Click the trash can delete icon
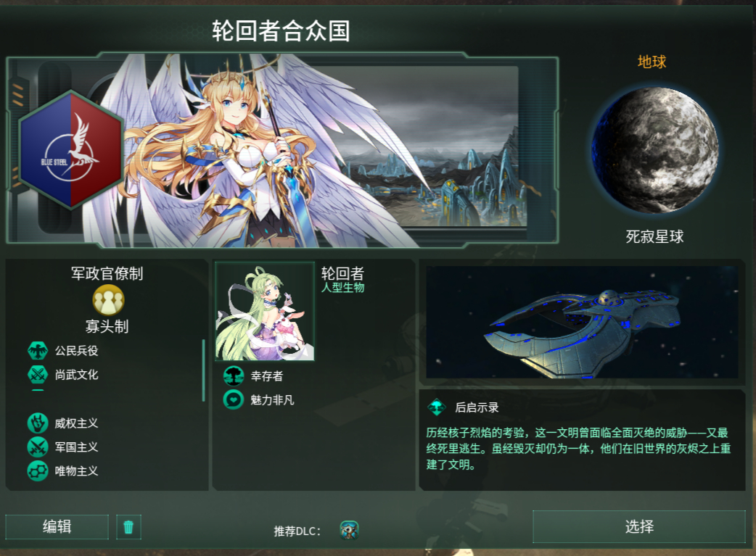Image resolution: width=756 pixels, height=556 pixels. coord(128,526)
